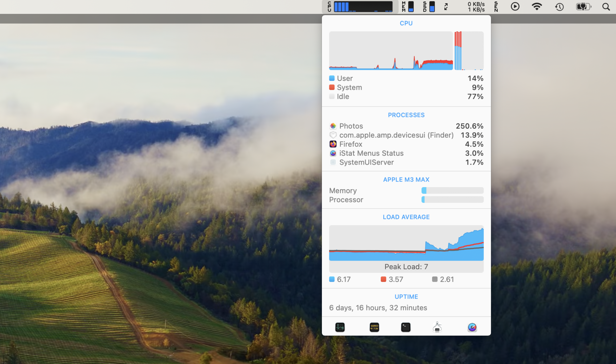Select the Photos process row
616x364 pixels.
pyautogui.click(x=406, y=126)
